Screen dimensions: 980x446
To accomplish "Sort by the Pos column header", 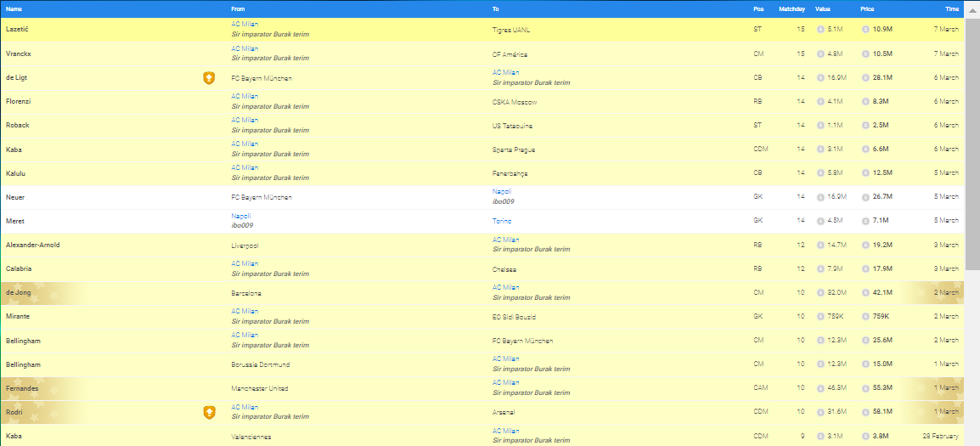I will pyautogui.click(x=758, y=8).
